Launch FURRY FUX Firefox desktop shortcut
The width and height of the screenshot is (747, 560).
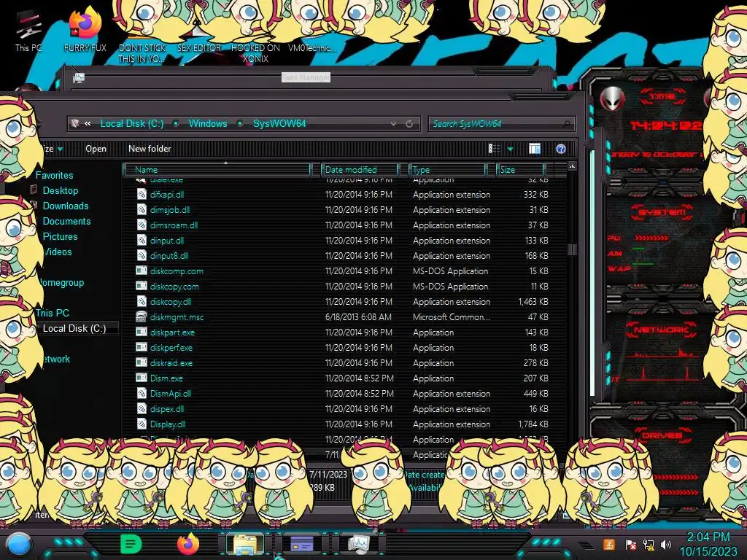(85, 31)
